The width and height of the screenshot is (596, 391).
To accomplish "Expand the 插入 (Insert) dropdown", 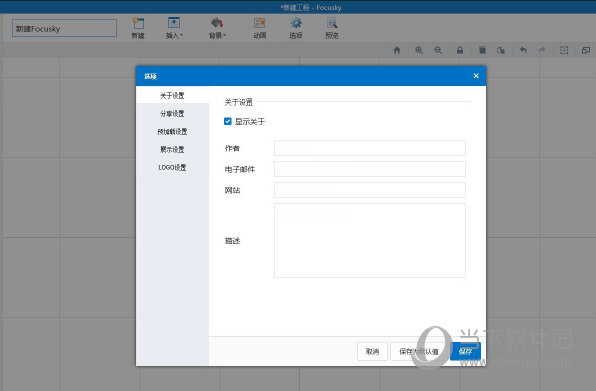I will 174,27.
